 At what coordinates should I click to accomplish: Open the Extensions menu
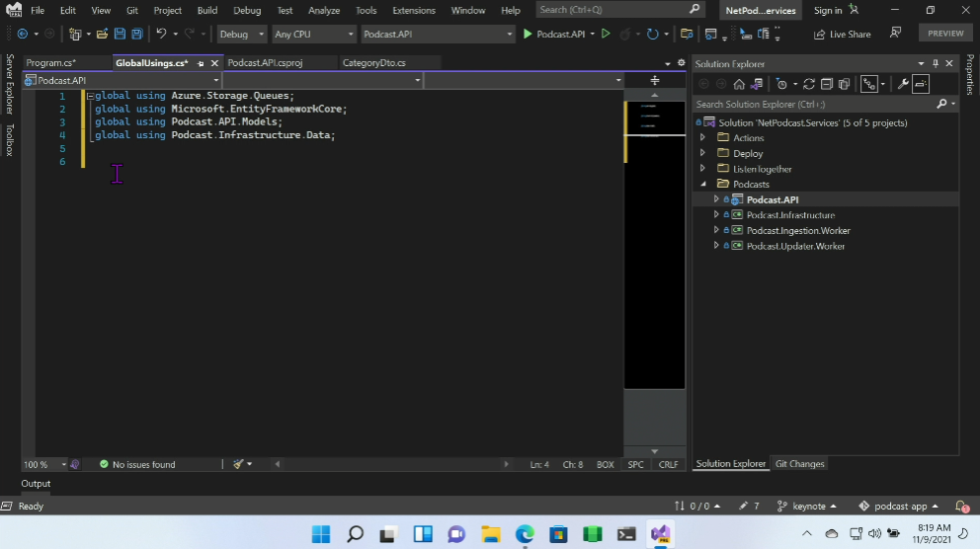coord(413,10)
